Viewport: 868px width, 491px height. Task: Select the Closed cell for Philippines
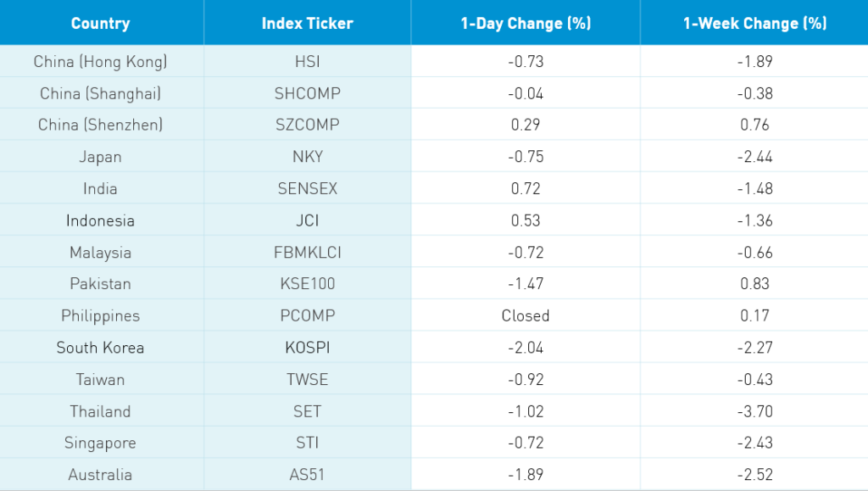point(526,315)
